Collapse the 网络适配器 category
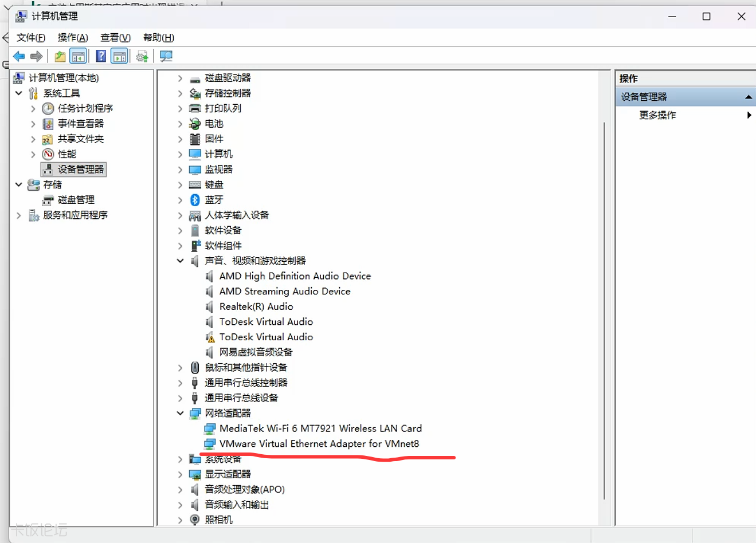 coord(180,413)
